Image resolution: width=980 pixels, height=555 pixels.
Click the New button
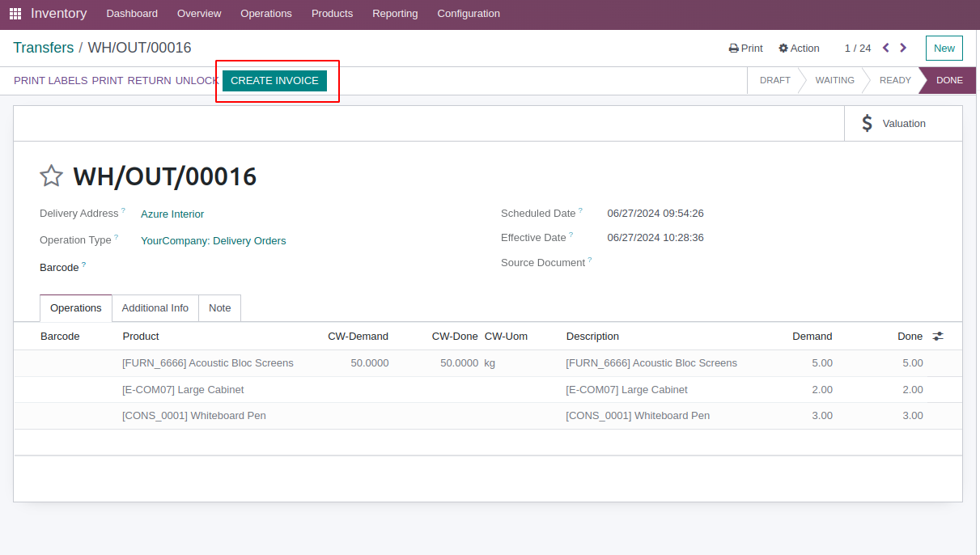(x=944, y=49)
